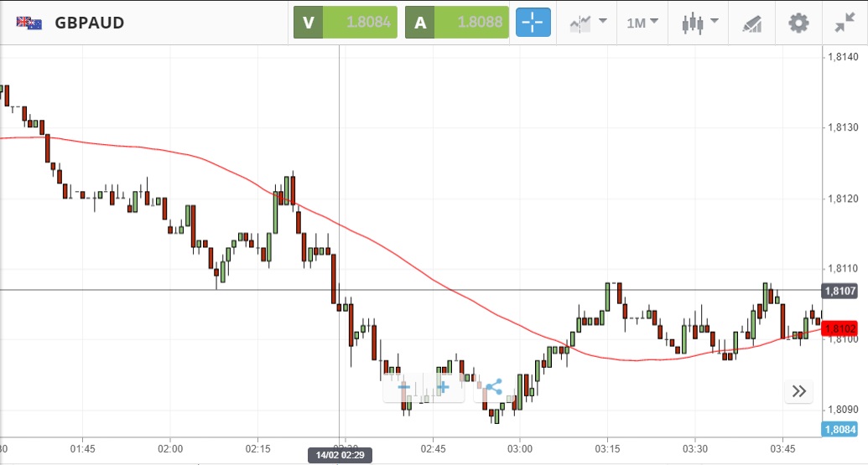
Task: Click the GBPAUD instrument name
Action: 90,23
